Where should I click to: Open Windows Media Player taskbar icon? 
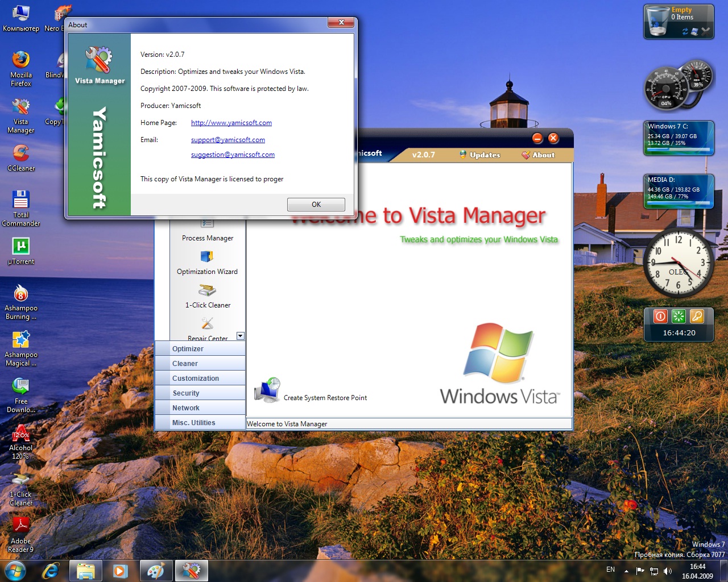[121, 571]
